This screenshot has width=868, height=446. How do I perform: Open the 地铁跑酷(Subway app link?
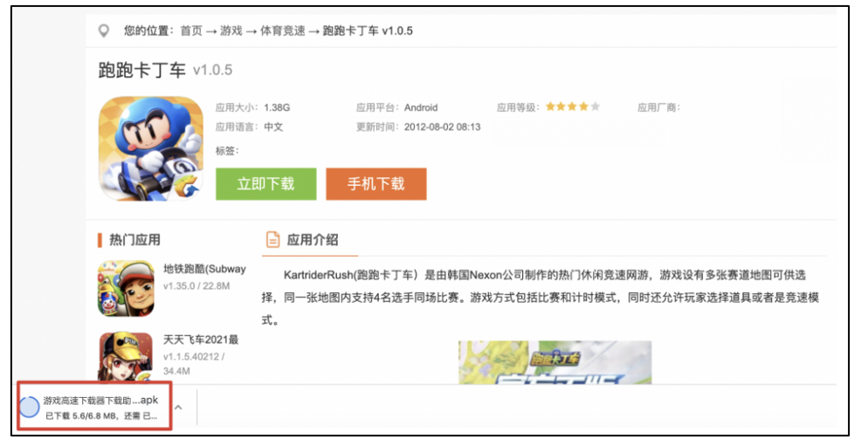pyautogui.click(x=204, y=269)
